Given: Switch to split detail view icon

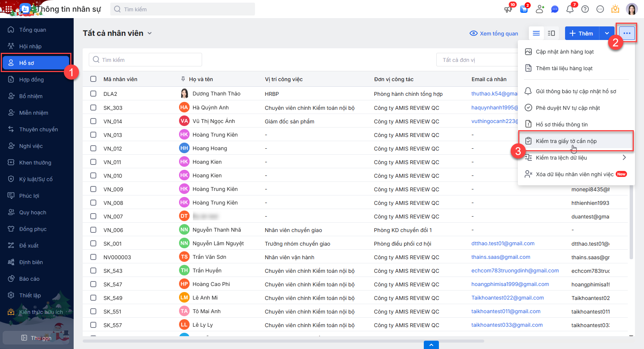Looking at the screenshot, I should (551, 33).
